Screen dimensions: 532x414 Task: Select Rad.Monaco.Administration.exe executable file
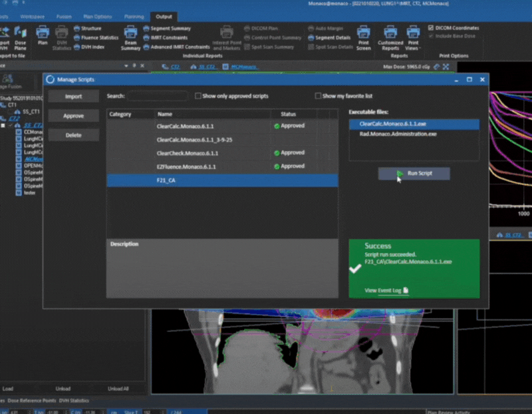pyautogui.click(x=414, y=134)
